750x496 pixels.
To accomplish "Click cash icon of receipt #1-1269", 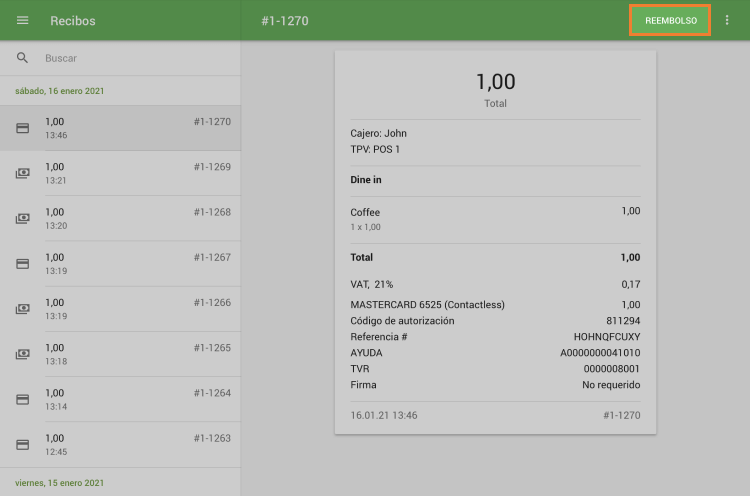I will [x=23, y=173].
